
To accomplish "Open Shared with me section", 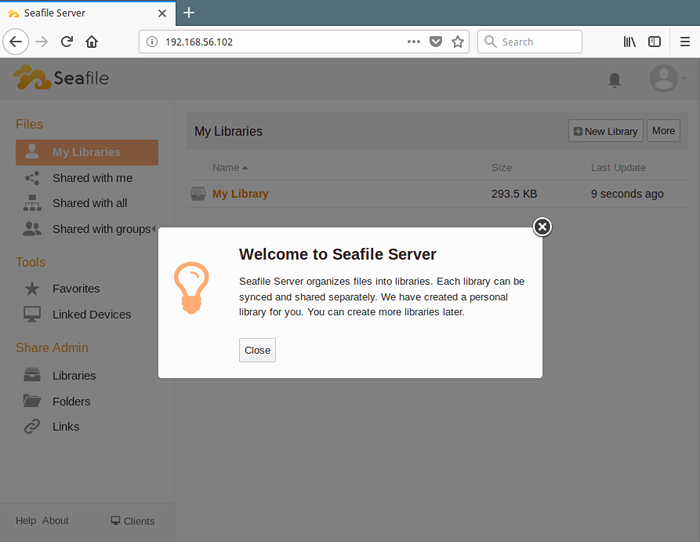I will 92,178.
